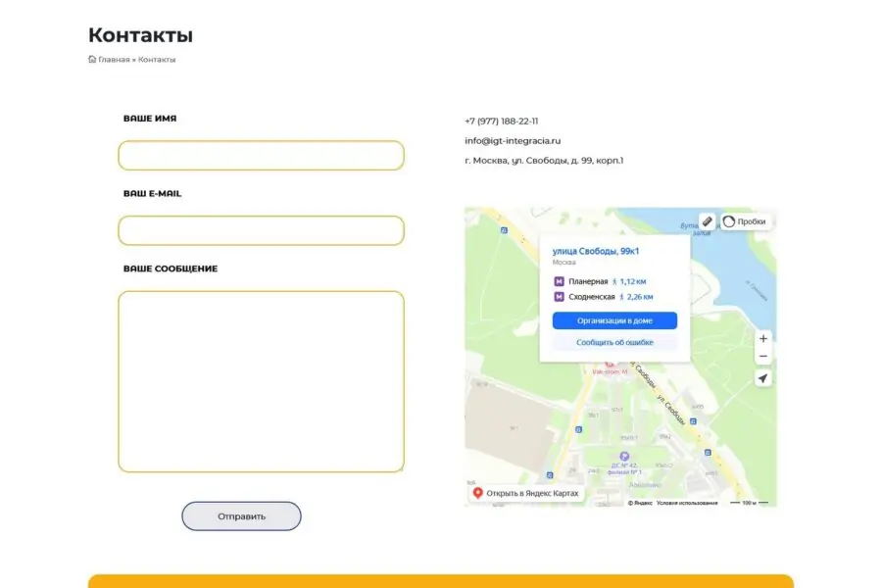Click inside the Ваше сообщение textarea
The height and width of the screenshot is (588, 882).
click(261, 381)
